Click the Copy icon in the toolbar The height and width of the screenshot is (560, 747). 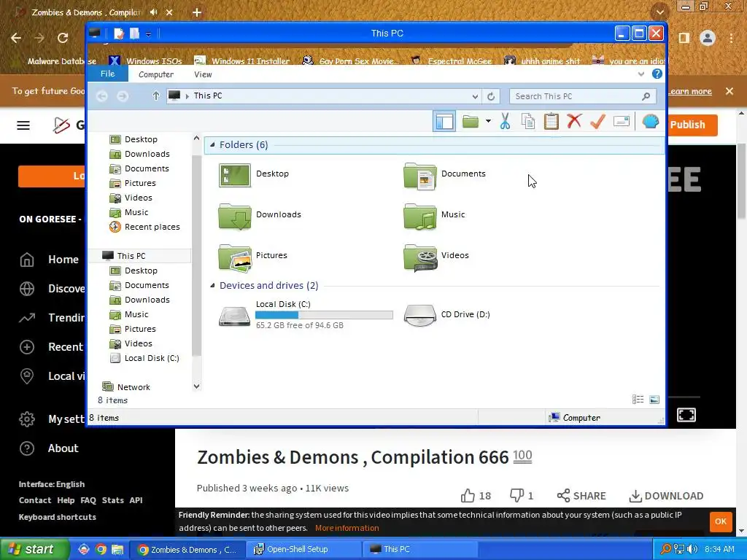pos(528,122)
